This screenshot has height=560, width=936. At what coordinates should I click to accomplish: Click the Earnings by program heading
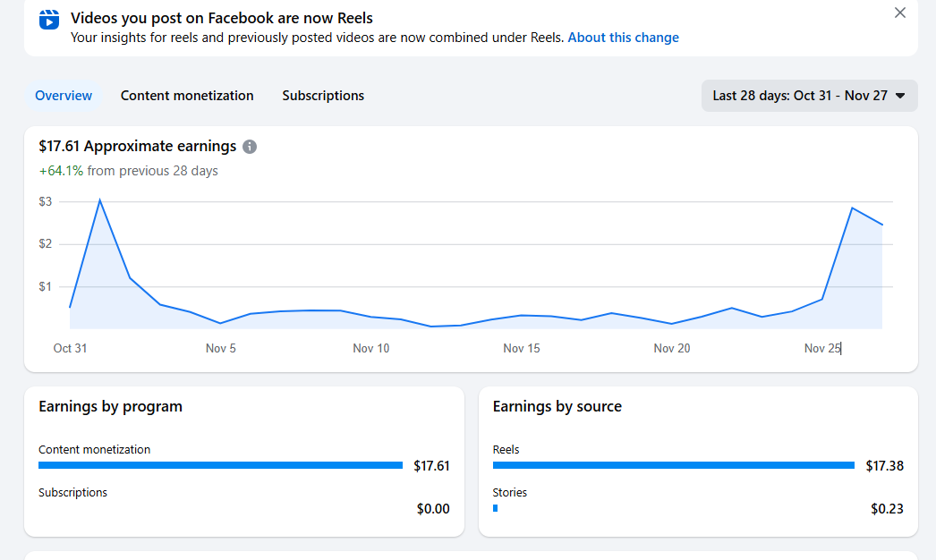click(x=110, y=406)
